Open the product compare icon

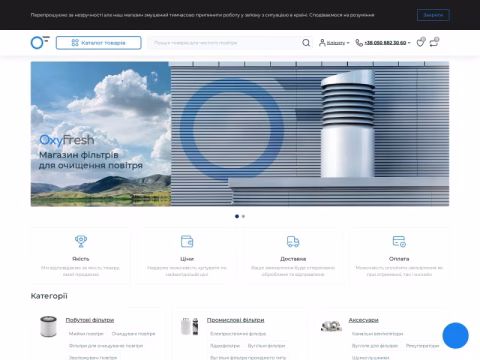point(434,42)
